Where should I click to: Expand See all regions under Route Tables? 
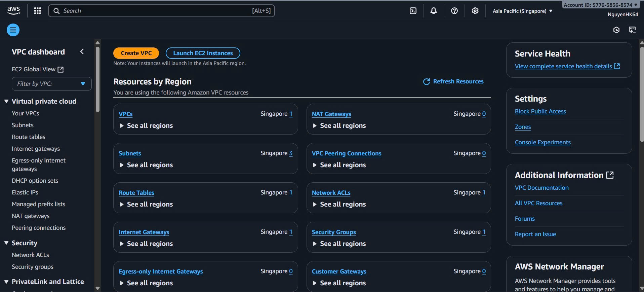click(146, 204)
